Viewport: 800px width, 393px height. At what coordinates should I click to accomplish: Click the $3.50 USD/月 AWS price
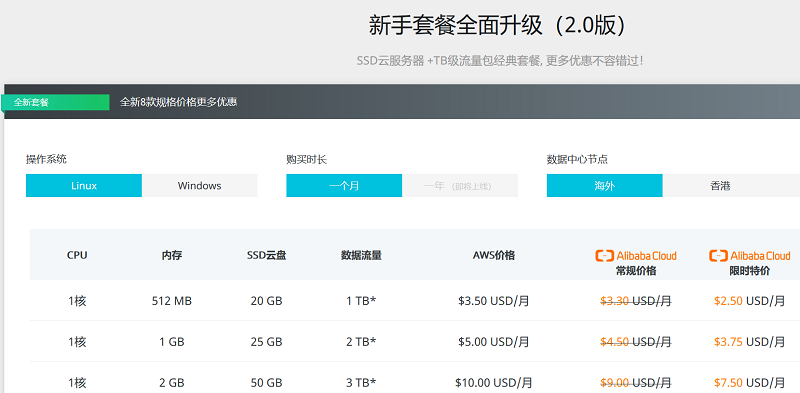[x=494, y=301]
